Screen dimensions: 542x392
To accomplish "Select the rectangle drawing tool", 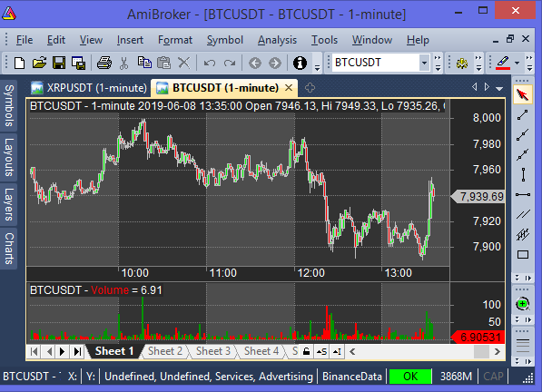I will [x=523, y=255].
